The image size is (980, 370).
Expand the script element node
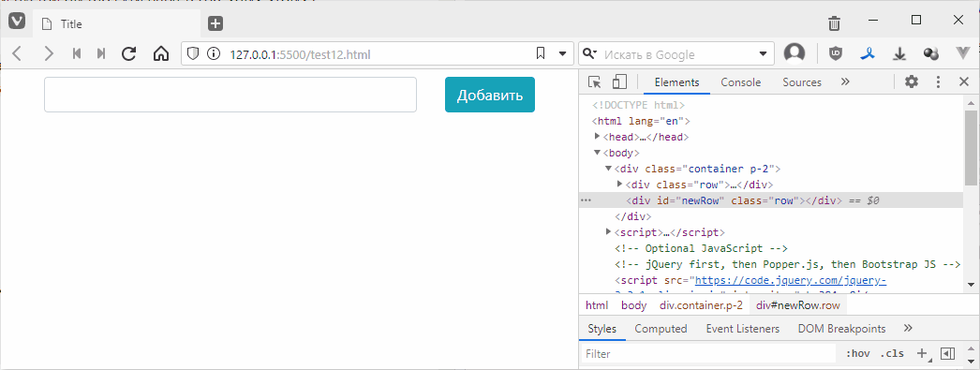pyautogui.click(x=609, y=232)
